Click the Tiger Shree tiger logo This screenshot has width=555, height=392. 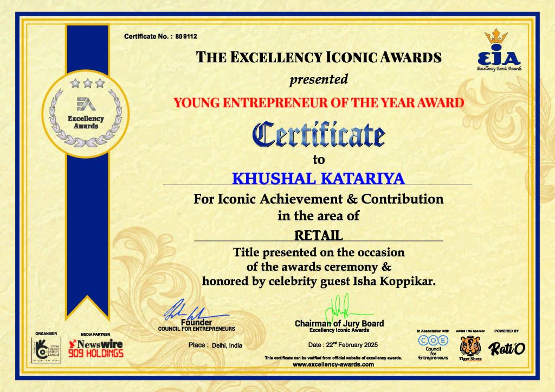click(x=470, y=348)
